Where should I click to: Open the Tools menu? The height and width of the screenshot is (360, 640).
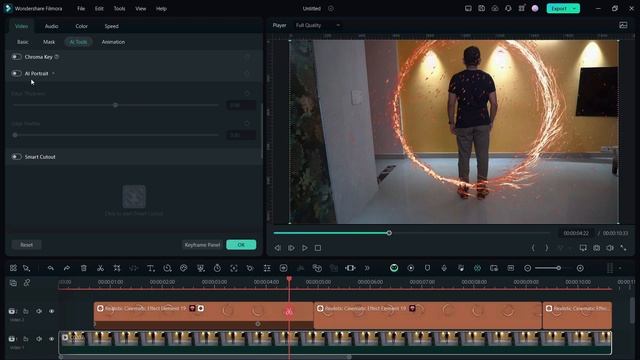tap(119, 9)
